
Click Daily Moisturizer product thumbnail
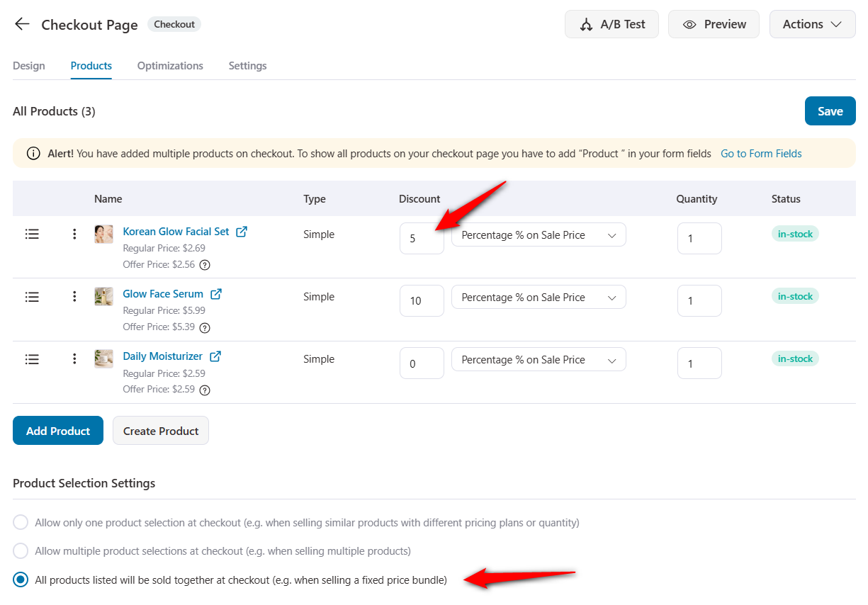pos(103,358)
